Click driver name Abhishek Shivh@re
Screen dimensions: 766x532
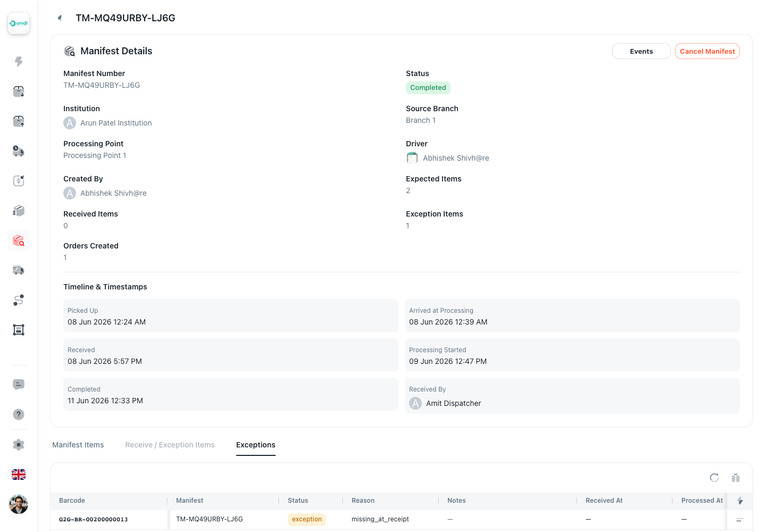click(456, 158)
